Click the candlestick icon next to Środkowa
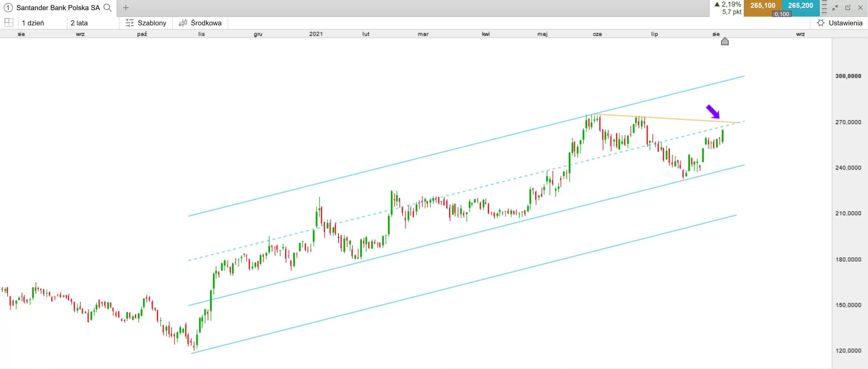Image resolution: width=868 pixels, height=369 pixels. pos(183,23)
